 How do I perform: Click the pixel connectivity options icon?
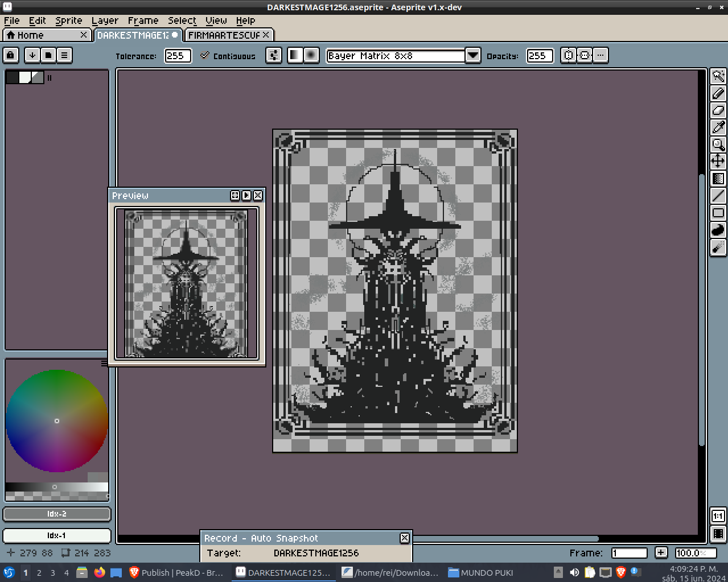[x=274, y=55]
